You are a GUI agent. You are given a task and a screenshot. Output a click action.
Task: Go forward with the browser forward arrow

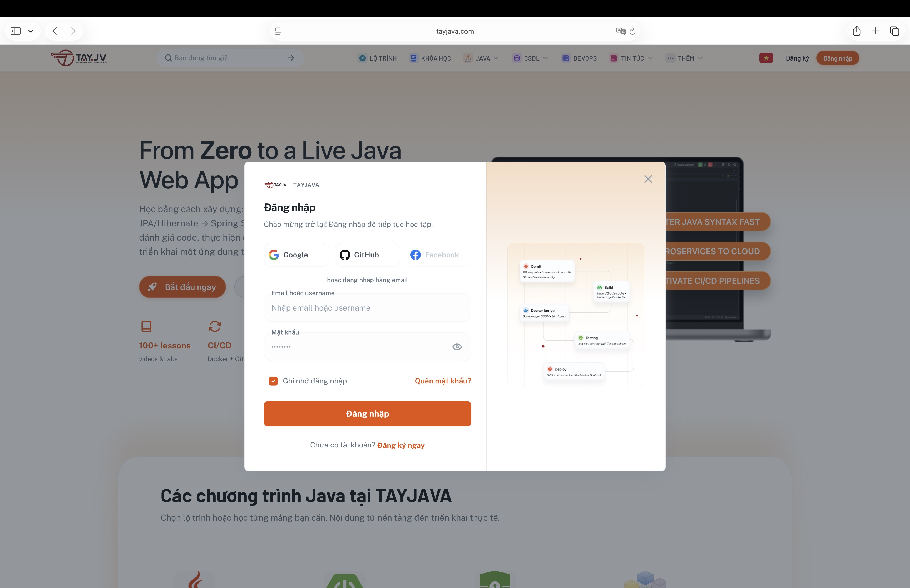pyautogui.click(x=73, y=31)
